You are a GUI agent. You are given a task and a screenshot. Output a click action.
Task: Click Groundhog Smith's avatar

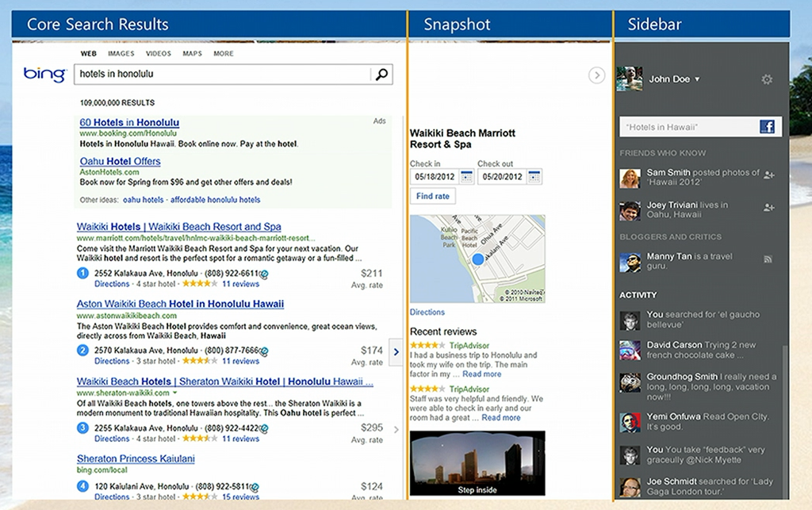point(630,382)
